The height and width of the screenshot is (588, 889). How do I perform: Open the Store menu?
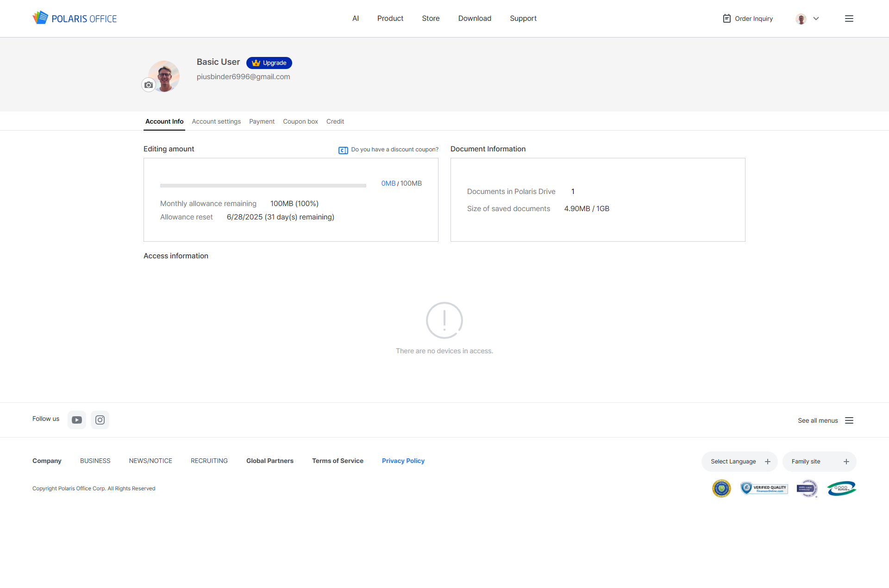[x=431, y=19]
